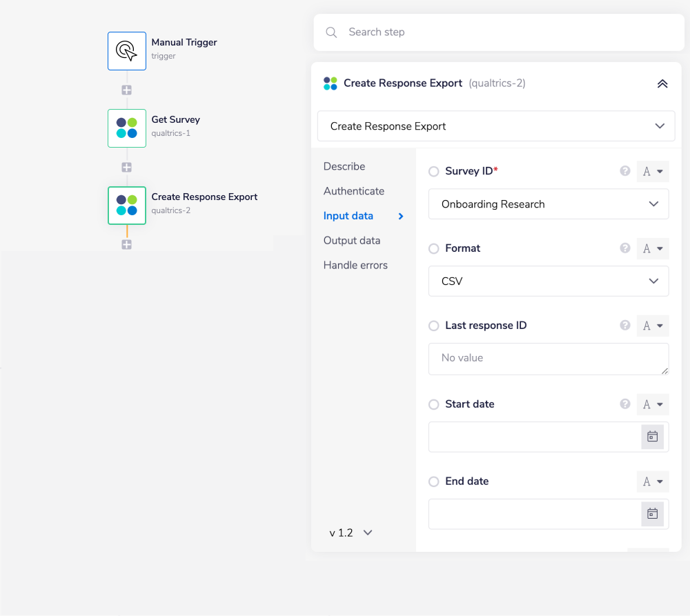
Task: Select the Manual Trigger node icon
Action: pyautogui.click(x=126, y=50)
